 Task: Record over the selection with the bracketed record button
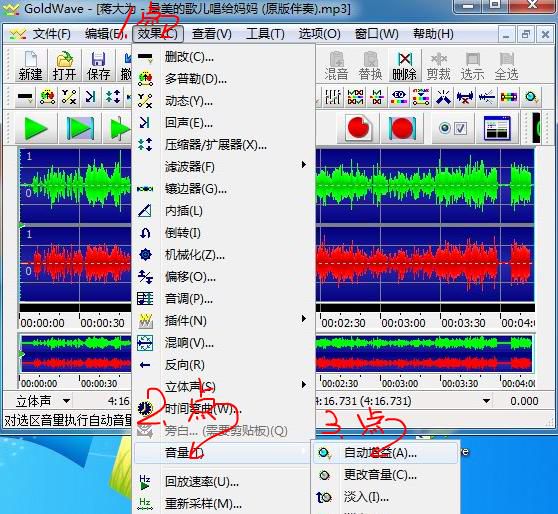tap(402, 127)
